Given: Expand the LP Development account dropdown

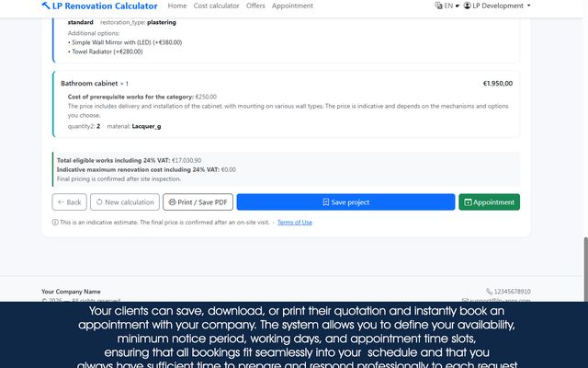Looking at the screenshot, I should click(497, 6).
